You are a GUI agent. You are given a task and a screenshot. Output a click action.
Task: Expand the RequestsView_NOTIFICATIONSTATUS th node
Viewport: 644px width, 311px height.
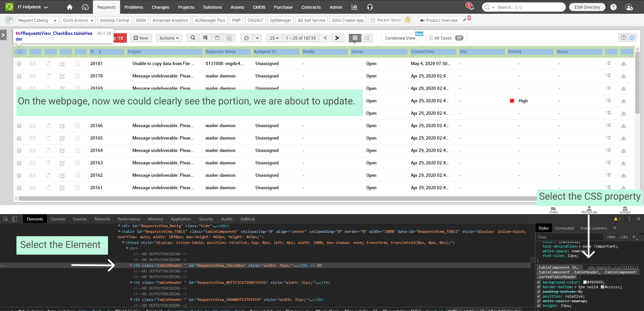click(131, 282)
